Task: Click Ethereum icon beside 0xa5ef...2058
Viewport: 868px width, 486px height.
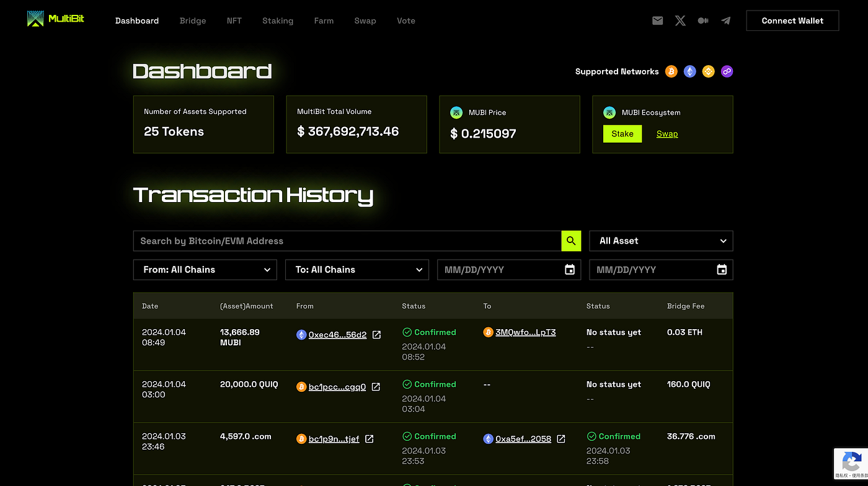Action: pos(488,439)
